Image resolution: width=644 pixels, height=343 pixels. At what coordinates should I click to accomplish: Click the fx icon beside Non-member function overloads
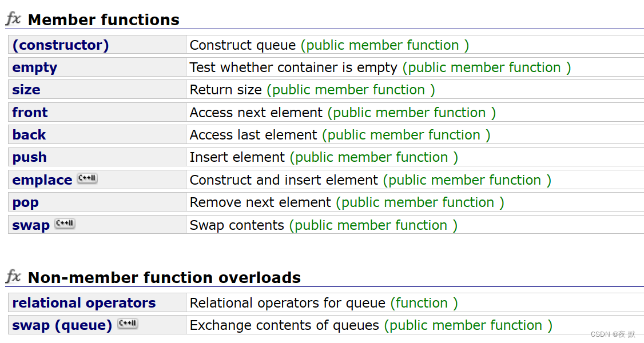(x=13, y=277)
